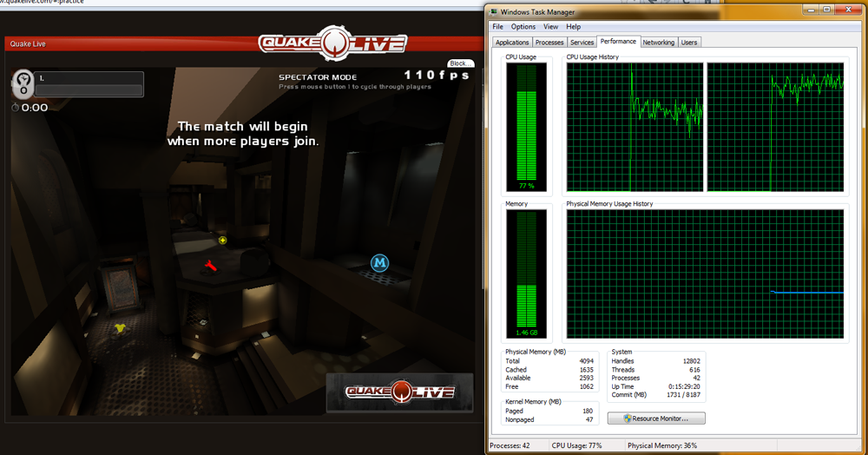
Task: Click the yellow crosshair marker
Action: (223, 240)
